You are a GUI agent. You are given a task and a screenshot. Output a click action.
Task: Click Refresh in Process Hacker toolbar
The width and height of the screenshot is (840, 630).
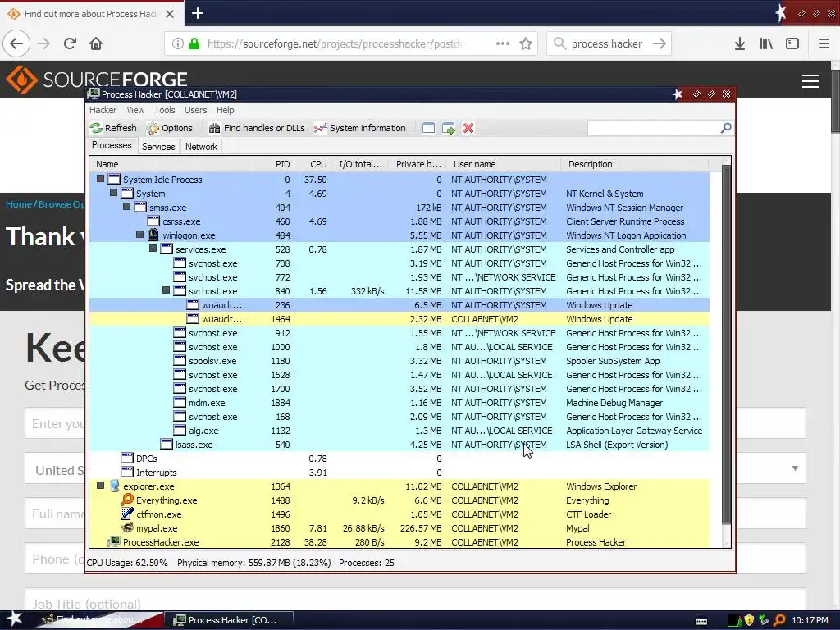pos(113,128)
